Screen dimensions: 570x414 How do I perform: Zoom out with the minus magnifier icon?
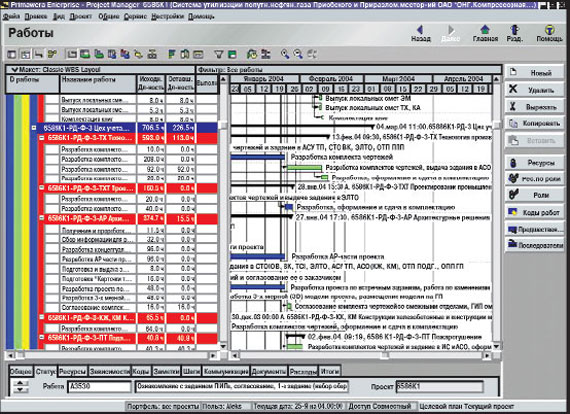[298, 55]
